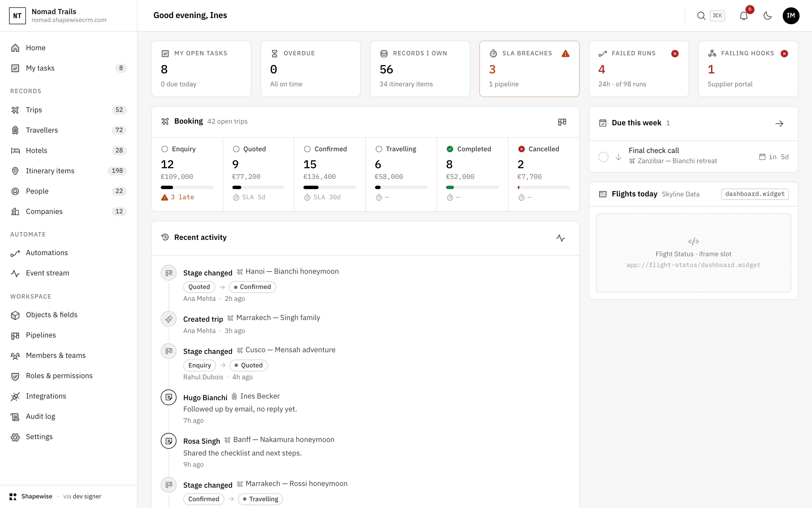Open Hotels records
Viewport: 812px width, 508px height.
69,150
